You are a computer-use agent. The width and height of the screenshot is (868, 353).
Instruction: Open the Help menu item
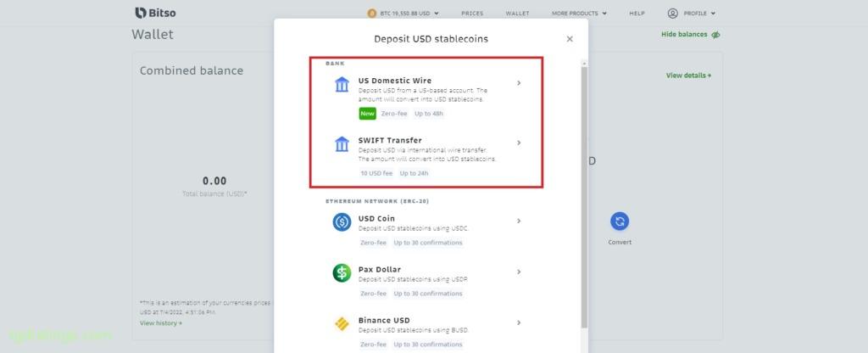pos(637,14)
